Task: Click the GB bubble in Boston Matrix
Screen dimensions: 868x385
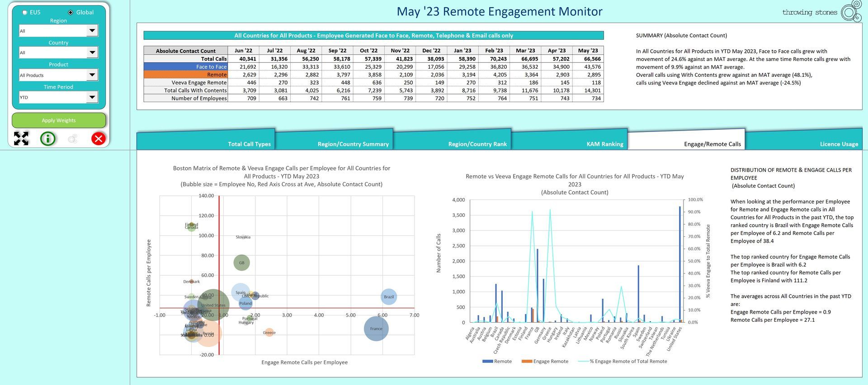Action: (241, 263)
